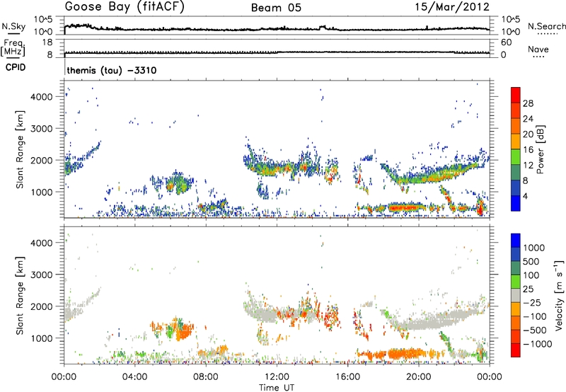Select the Beam 05 heading
Viewport: 566px width, 392px height.
point(276,8)
